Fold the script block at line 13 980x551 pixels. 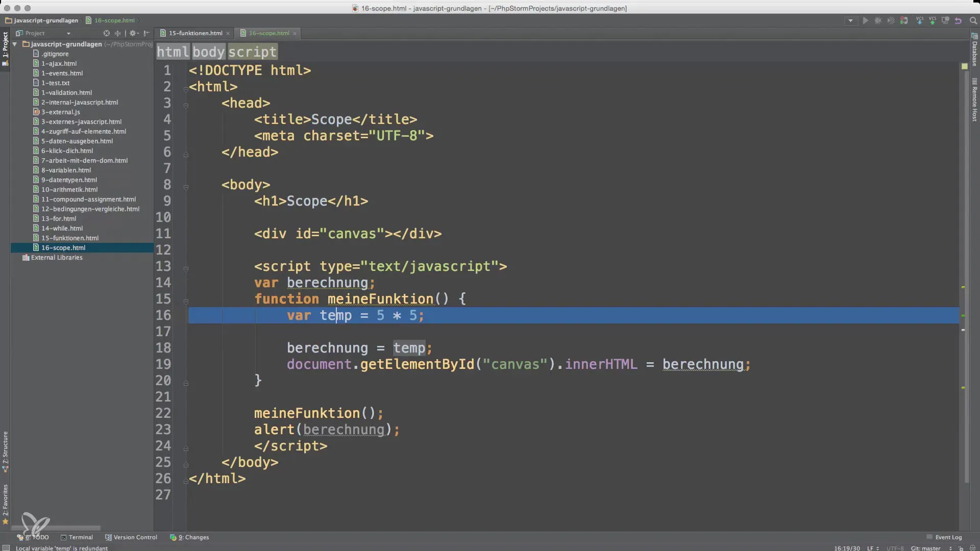(x=186, y=269)
